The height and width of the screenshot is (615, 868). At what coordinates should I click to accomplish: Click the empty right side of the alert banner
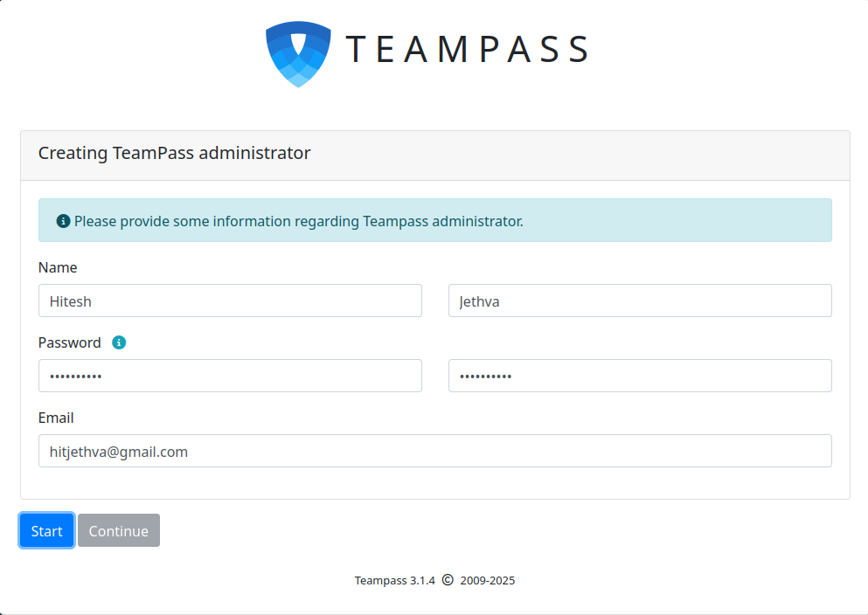coord(699,220)
